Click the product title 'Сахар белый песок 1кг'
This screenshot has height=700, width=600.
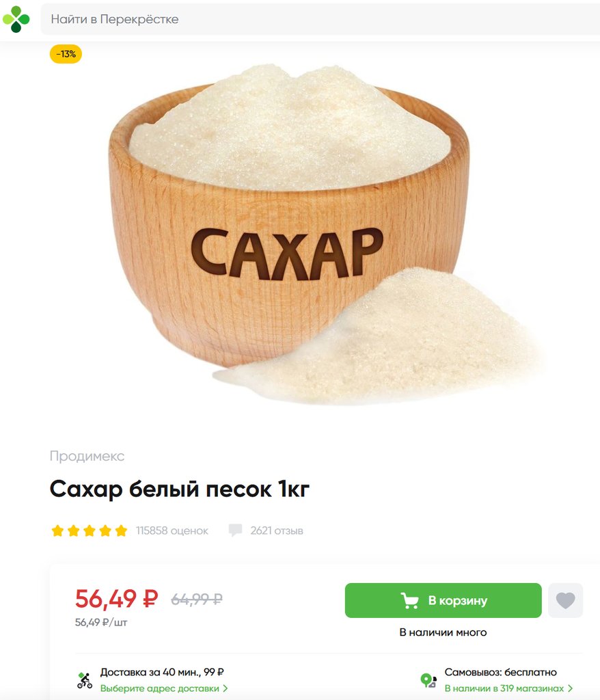180,489
